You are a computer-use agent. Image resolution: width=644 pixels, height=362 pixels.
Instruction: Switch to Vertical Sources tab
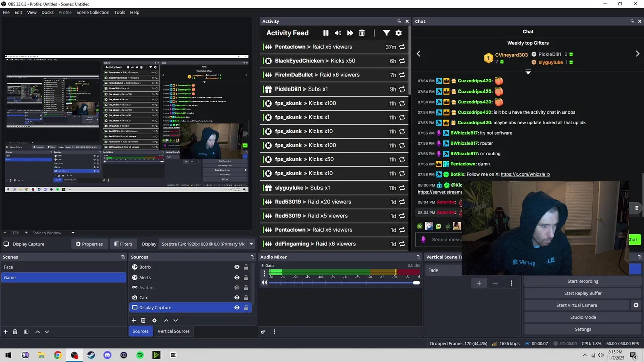(x=174, y=331)
